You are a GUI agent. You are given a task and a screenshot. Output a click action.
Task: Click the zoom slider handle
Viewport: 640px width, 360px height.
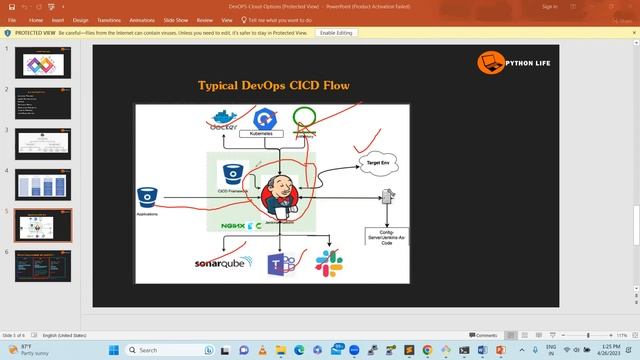(x=588, y=335)
